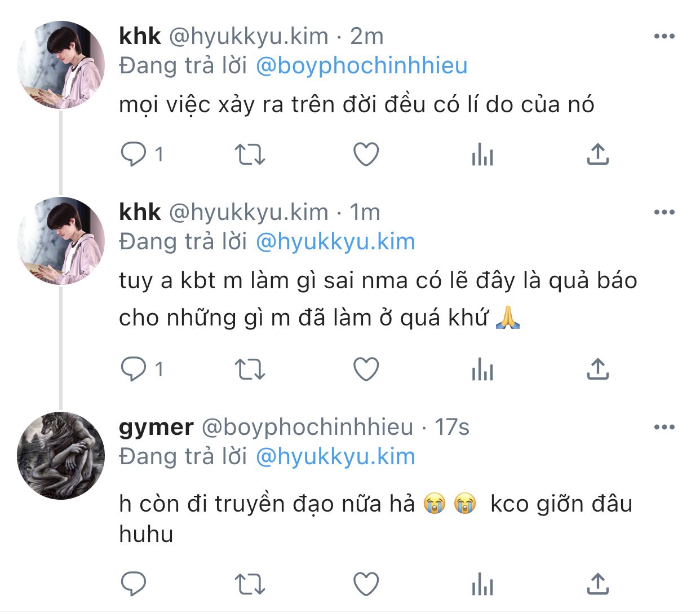Open @hyukkyu.kim mention link in gymer's tweet

click(335, 456)
